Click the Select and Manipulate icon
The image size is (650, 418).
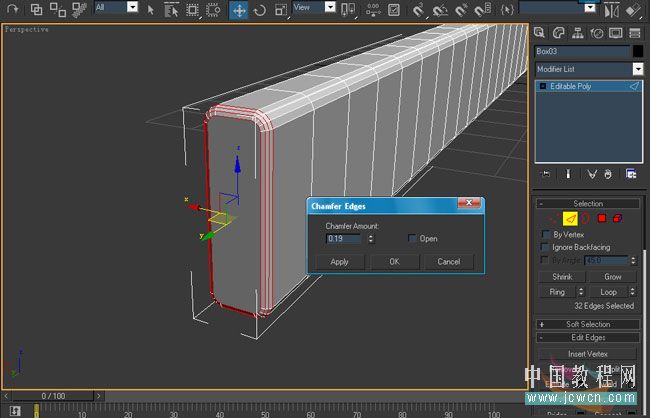point(373,10)
